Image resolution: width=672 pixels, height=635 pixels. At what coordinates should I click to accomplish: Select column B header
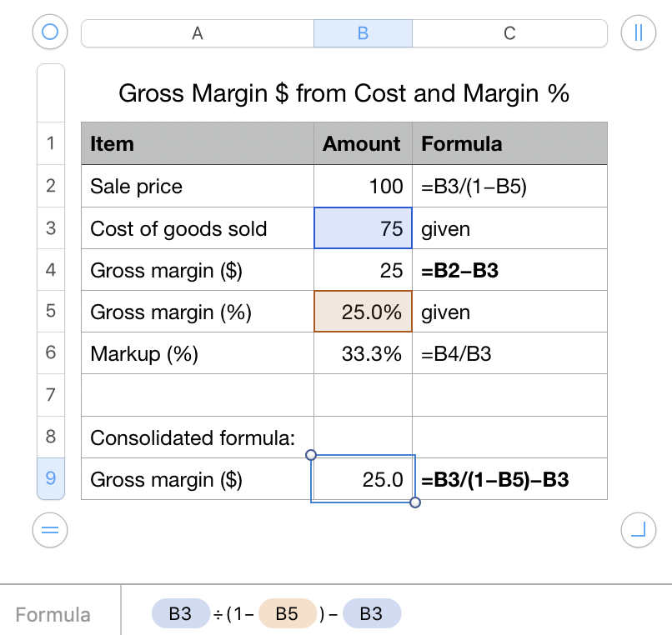[x=363, y=33]
